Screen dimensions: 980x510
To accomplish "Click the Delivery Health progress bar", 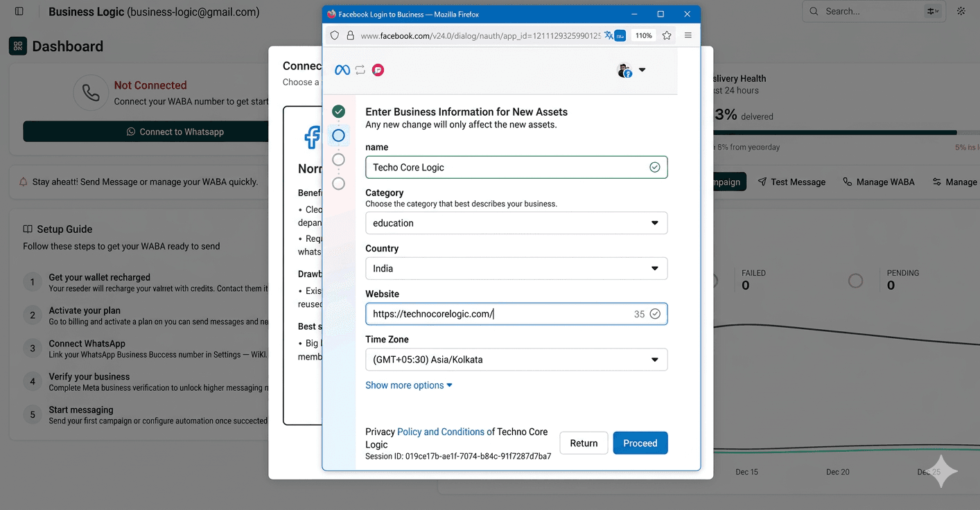I will tap(846, 132).
